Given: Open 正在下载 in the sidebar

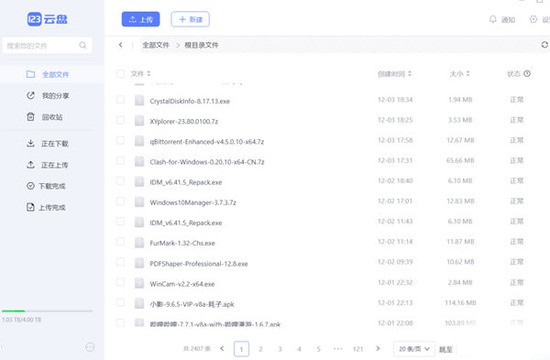Looking at the screenshot, I should tap(47, 144).
